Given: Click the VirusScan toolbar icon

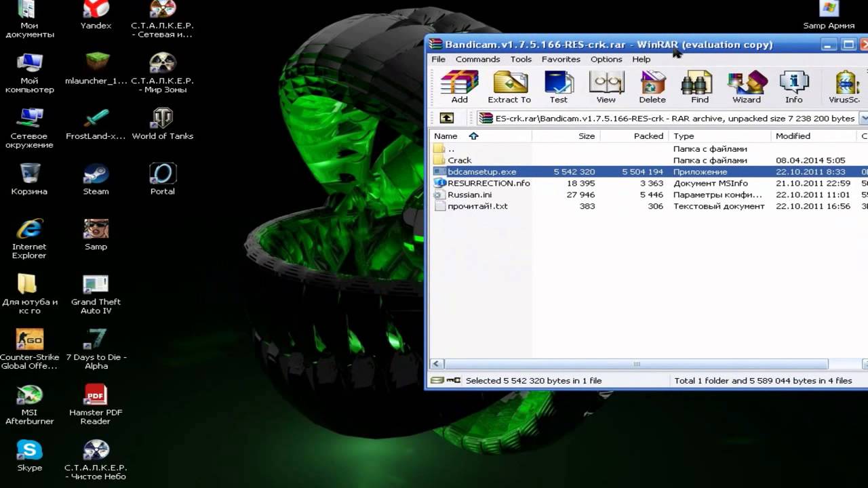Looking at the screenshot, I should (x=845, y=87).
